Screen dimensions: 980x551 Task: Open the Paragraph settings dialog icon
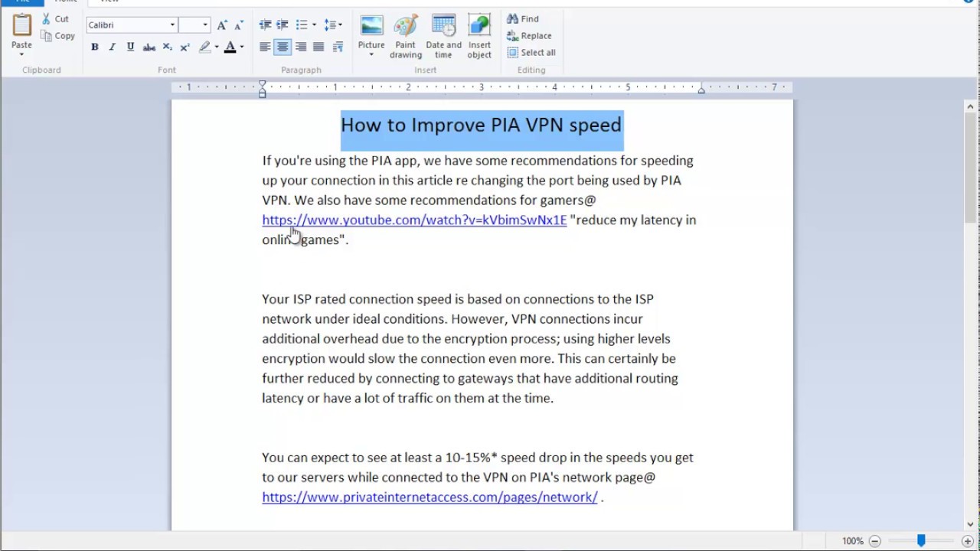click(337, 47)
